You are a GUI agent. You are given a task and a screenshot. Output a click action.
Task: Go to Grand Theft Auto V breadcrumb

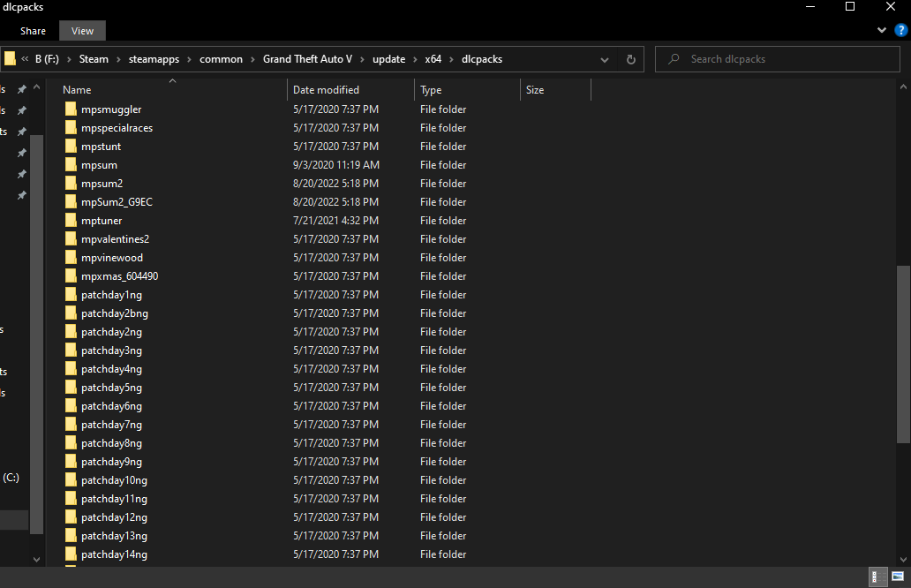[x=307, y=59]
